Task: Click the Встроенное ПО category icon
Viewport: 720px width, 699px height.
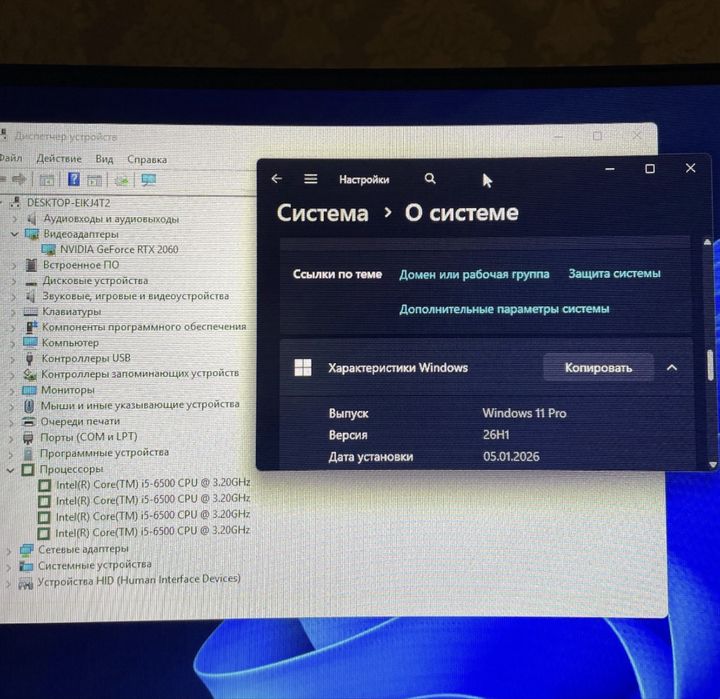Action: tap(31, 265)
